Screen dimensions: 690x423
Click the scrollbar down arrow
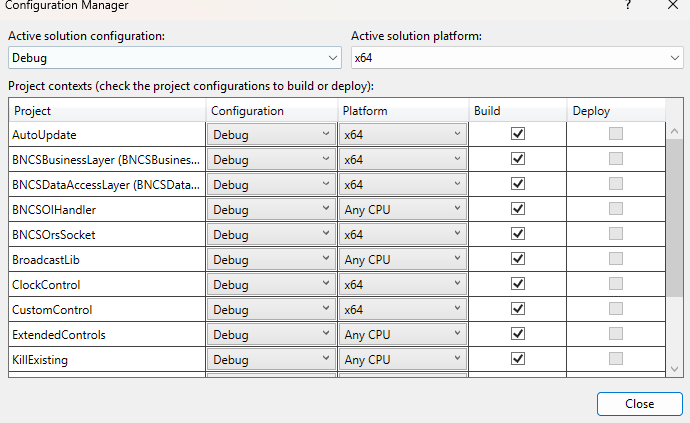675,369
